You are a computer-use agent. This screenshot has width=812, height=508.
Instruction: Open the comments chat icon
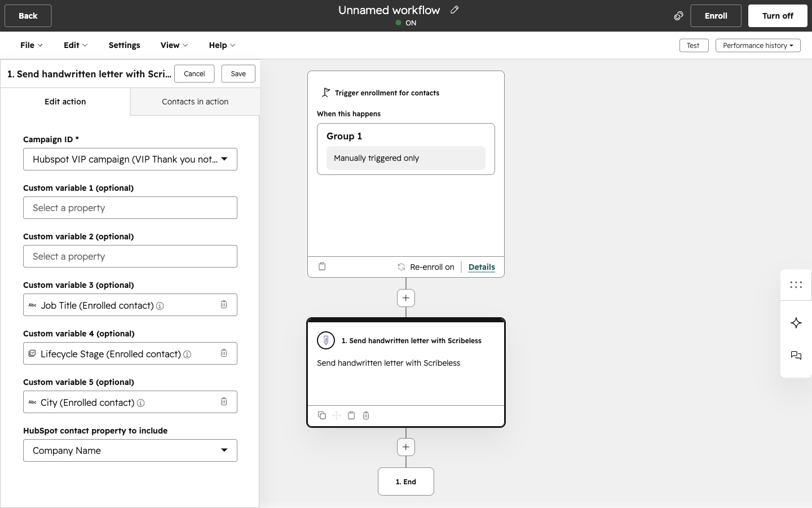(796, 356)
